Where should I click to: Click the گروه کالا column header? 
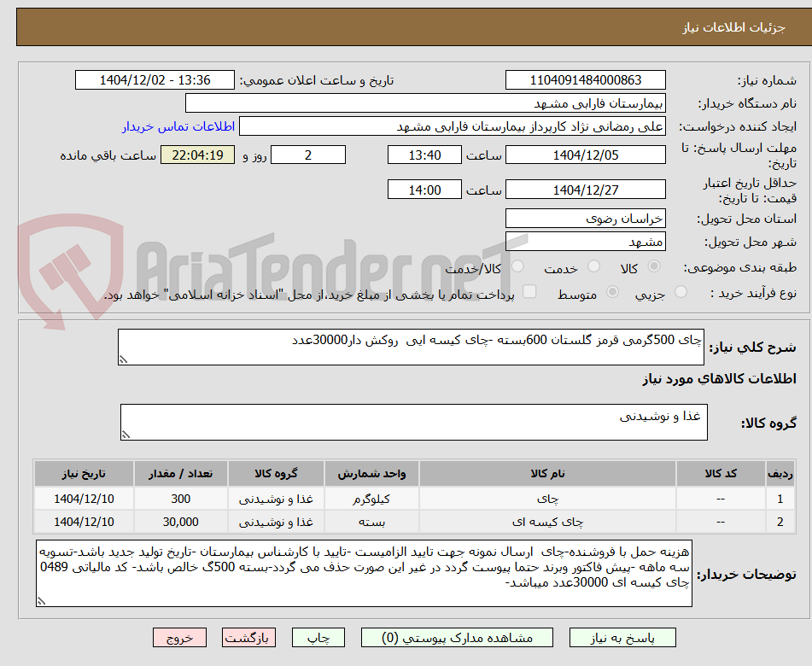[x=276, y=473]
